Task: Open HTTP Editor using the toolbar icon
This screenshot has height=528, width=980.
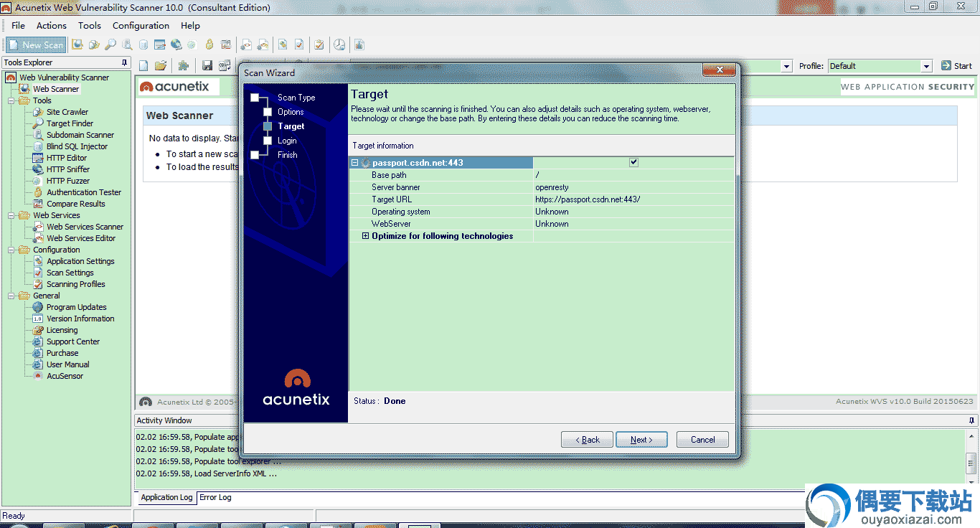Action: [160, 44]
